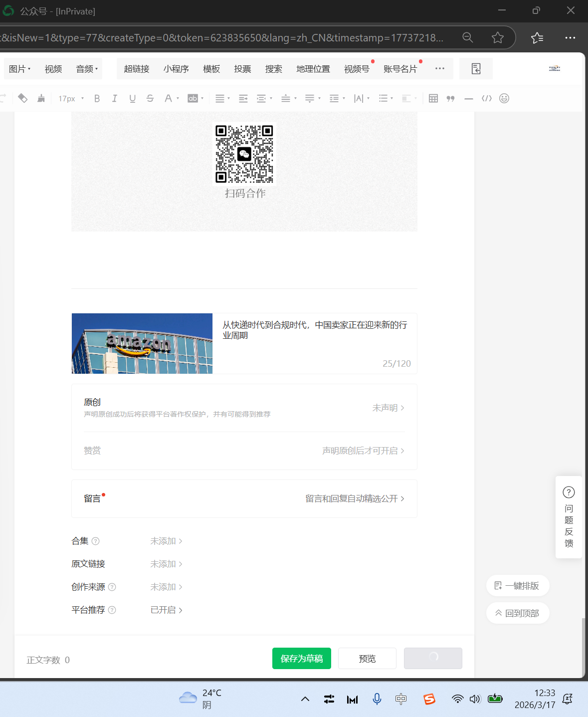The height and width of the screenshot is (717, 588).
Task: Toggle italic formatting
Action: 115,98
